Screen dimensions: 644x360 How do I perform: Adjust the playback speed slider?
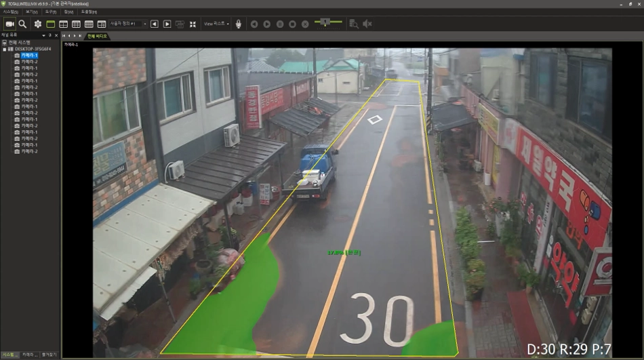(328, 22)
